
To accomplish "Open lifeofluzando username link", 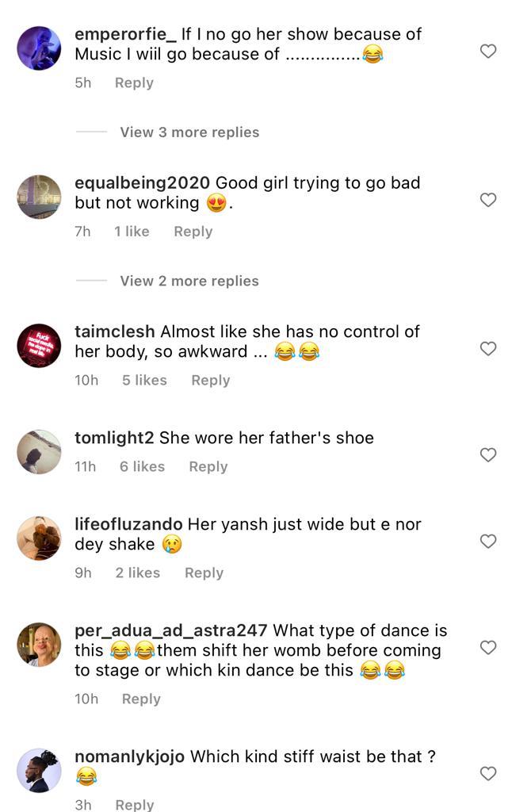I will 128,524.
